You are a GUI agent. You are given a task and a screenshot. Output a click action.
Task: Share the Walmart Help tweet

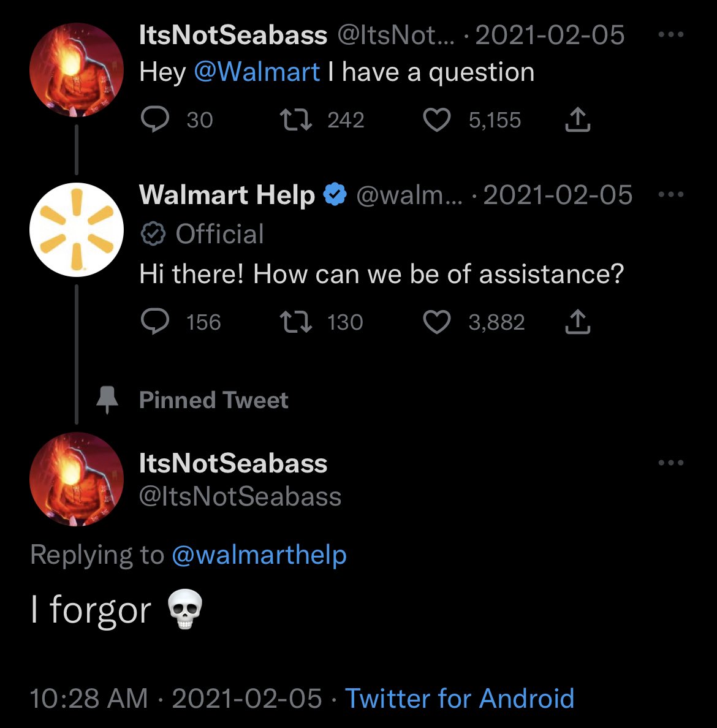coord(577,322)
